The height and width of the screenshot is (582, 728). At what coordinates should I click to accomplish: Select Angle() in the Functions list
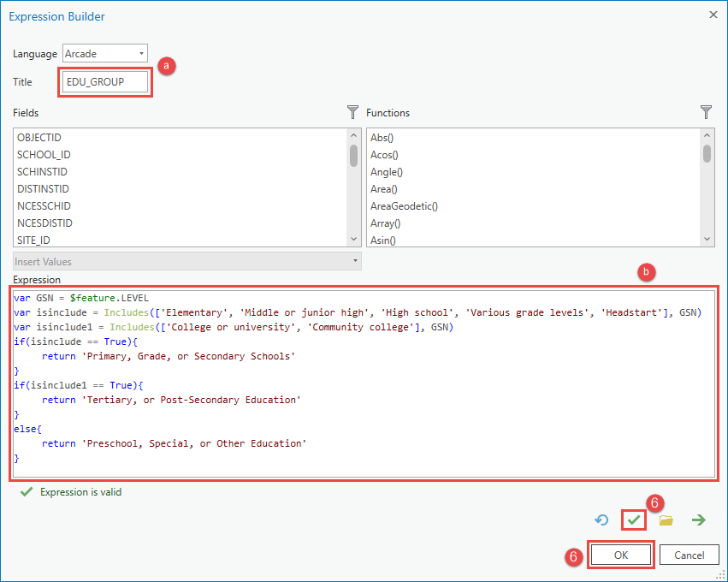(x=387, y=172)
